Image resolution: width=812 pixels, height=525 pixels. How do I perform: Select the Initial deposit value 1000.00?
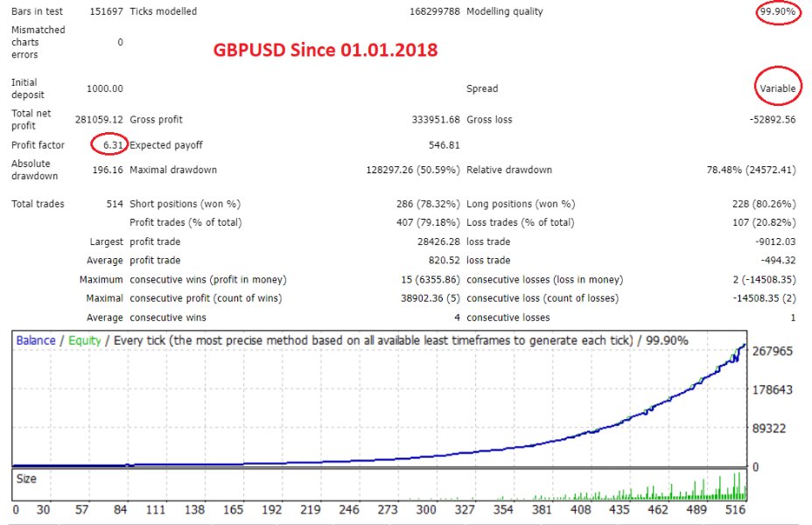(x=105, y=88)
